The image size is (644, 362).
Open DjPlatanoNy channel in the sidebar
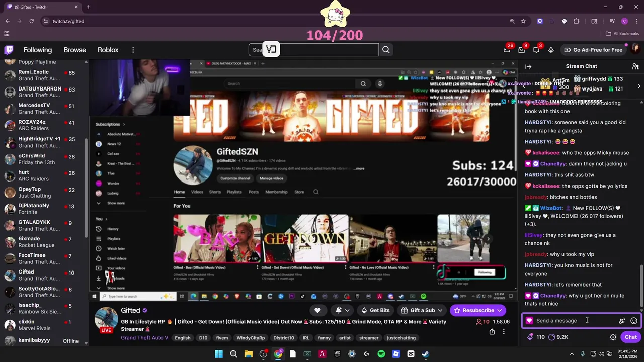(x=44, y=209)
